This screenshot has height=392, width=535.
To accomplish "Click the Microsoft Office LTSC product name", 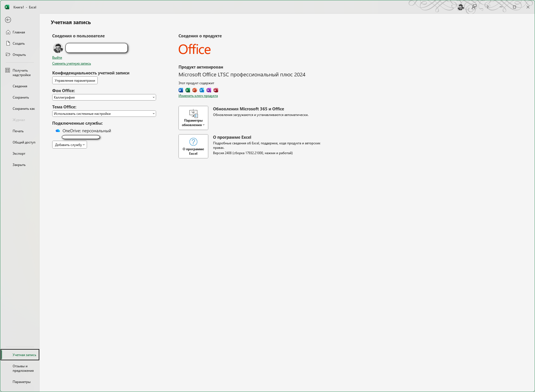I will tap(242, 75).
